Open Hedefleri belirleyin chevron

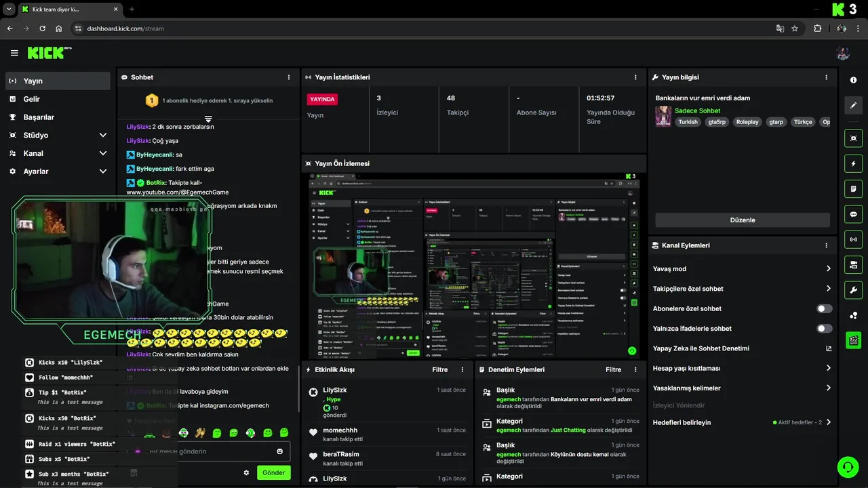click(828, 422)
